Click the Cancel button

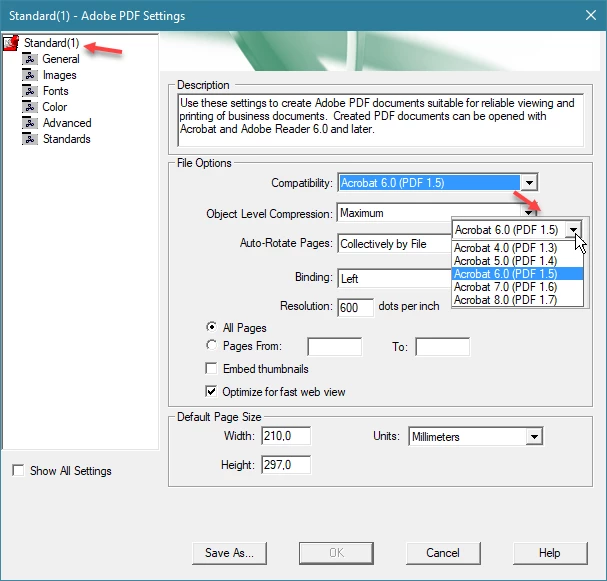[443, 553]
